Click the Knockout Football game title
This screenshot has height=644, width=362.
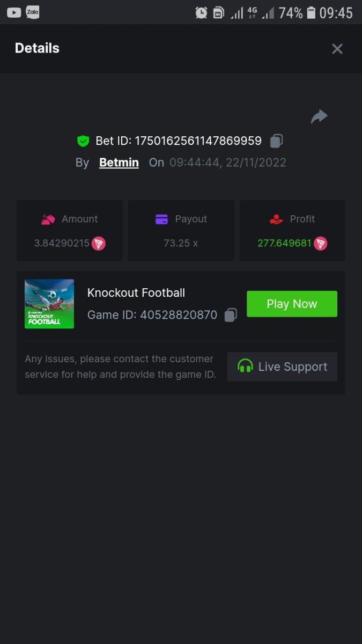(x=136, y=292)
